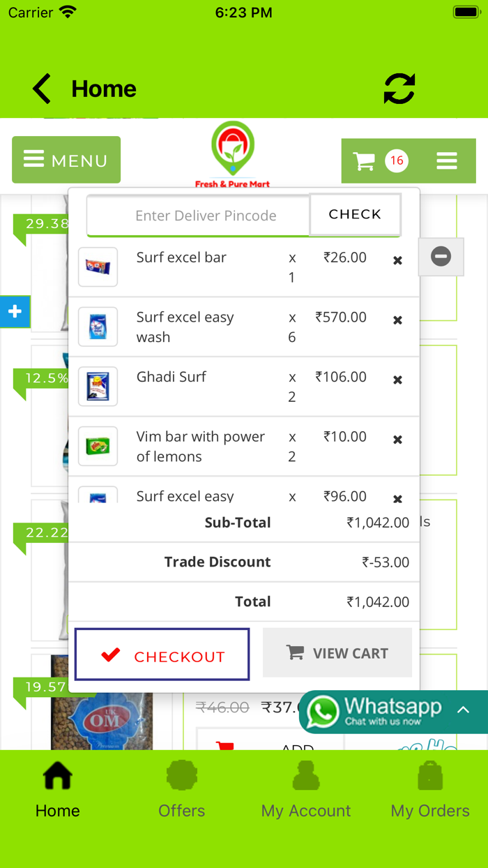Viewport: 488px width, 868px height.
Task: Tap the back arrow beside Home
Action: [41, 89]
